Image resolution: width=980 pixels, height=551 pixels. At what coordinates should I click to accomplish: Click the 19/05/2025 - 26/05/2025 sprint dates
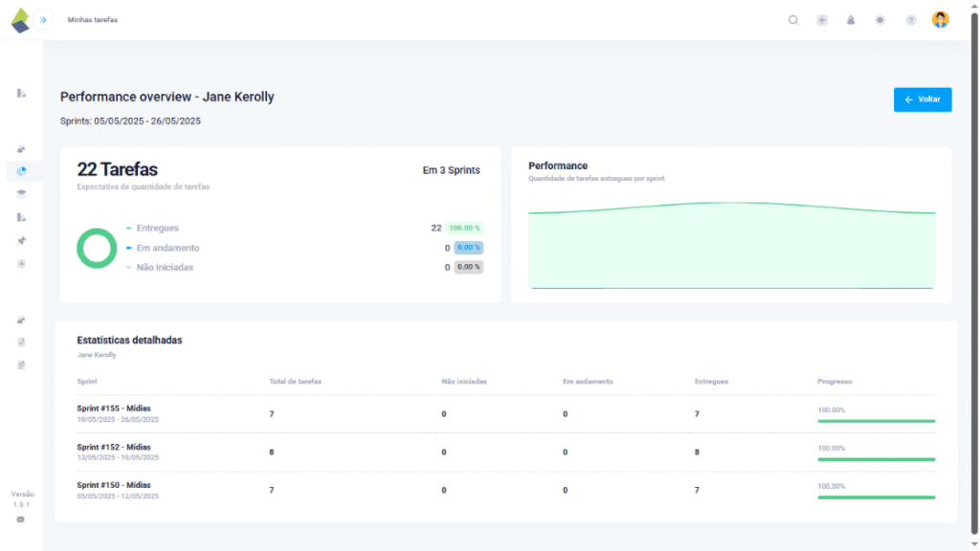(118, 420)
